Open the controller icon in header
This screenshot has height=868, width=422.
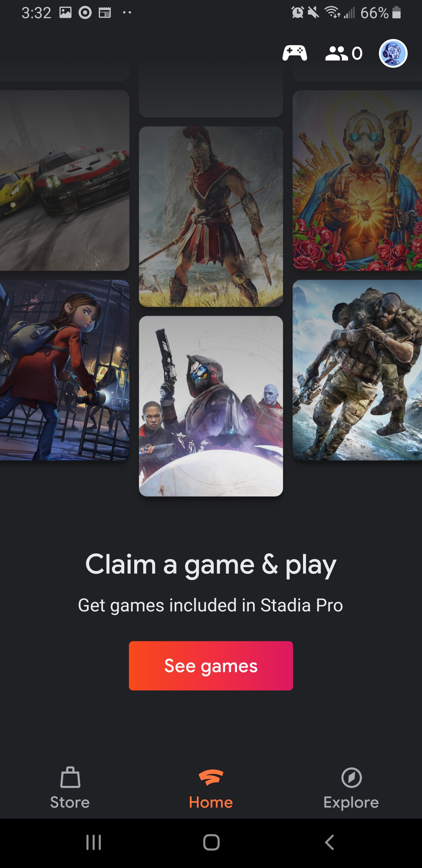tap(294, 53)
